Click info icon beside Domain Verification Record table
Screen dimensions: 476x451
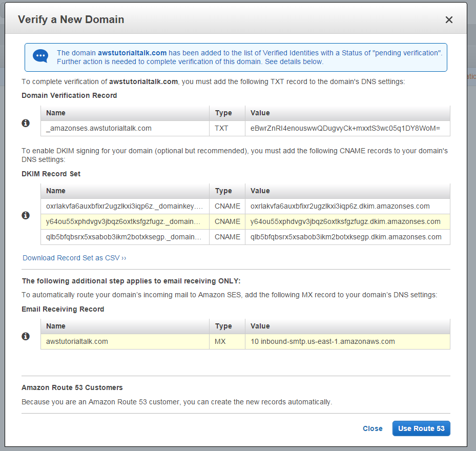pyautogui.click(x=26, y=123)
